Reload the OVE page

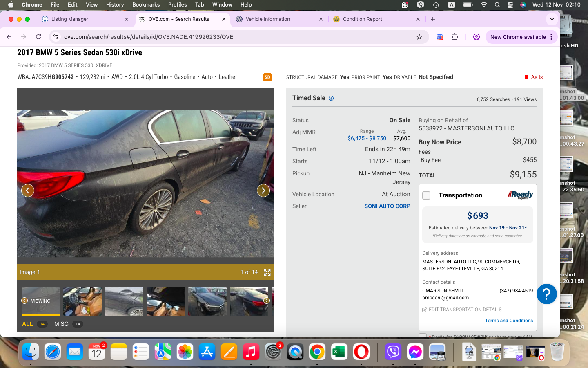[38, 37]
